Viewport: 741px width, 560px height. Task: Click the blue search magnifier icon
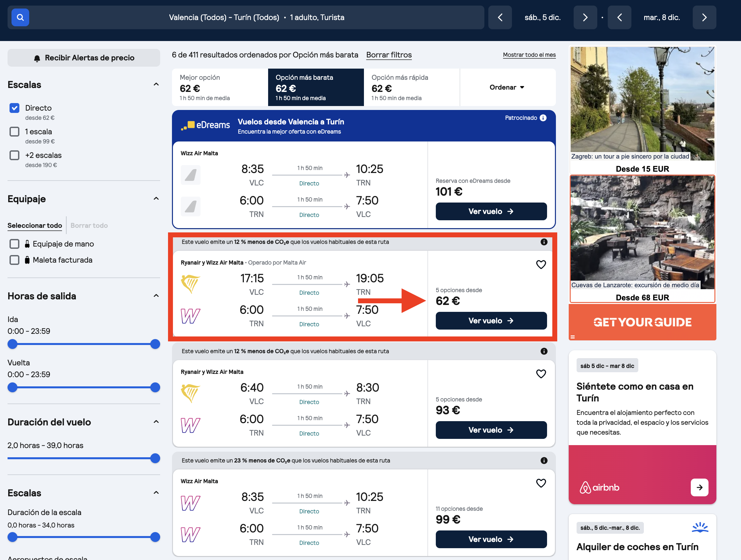pos(20,17)
